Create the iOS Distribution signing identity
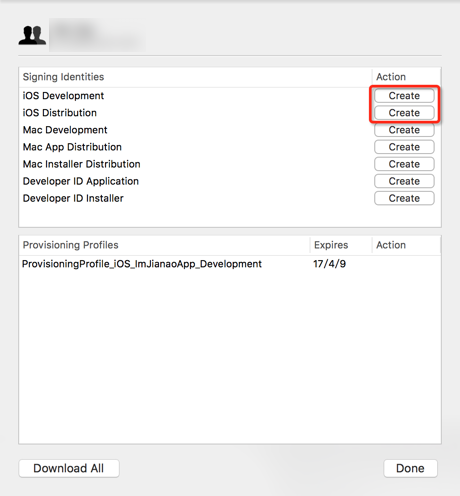Image resolution: width=460 pixels, height=496 pixels. pos(404,113)
